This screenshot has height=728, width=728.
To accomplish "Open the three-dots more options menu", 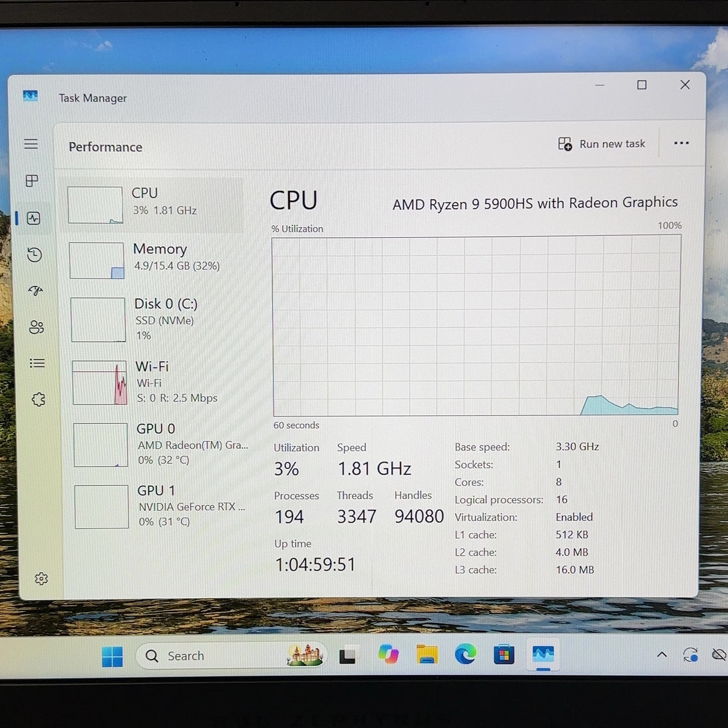I will pyautogui.click(x=681, y=143).
